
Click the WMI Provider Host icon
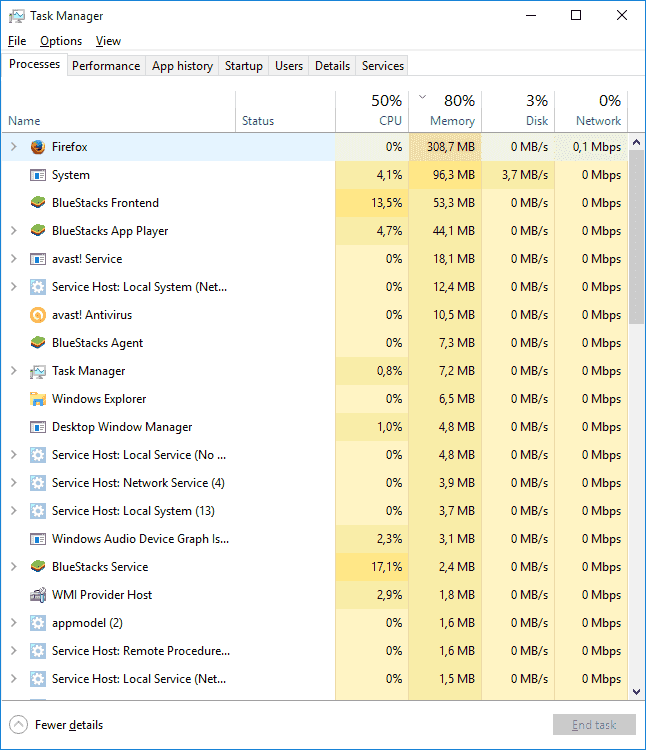pyautogui.click(x=38, y=595)
